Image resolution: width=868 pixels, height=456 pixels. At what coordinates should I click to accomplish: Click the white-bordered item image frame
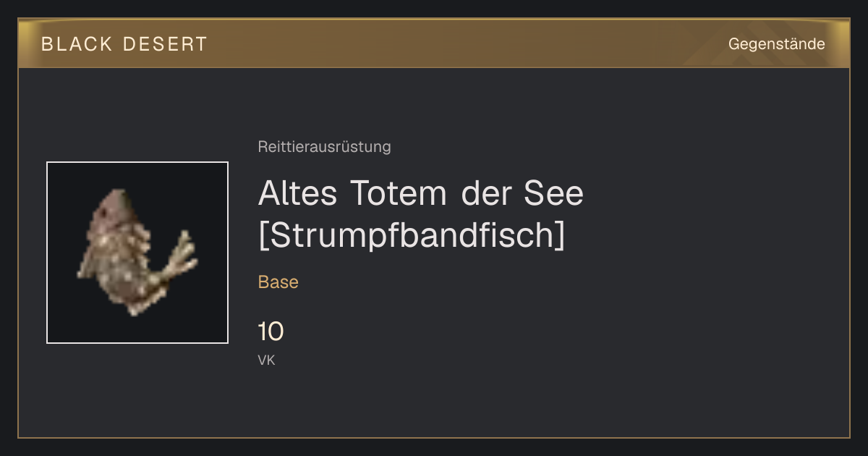137,253
